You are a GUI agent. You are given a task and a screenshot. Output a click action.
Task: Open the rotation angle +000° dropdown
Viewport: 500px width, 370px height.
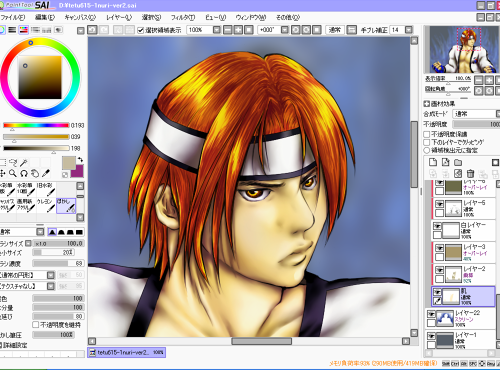(x=284, y=30)
